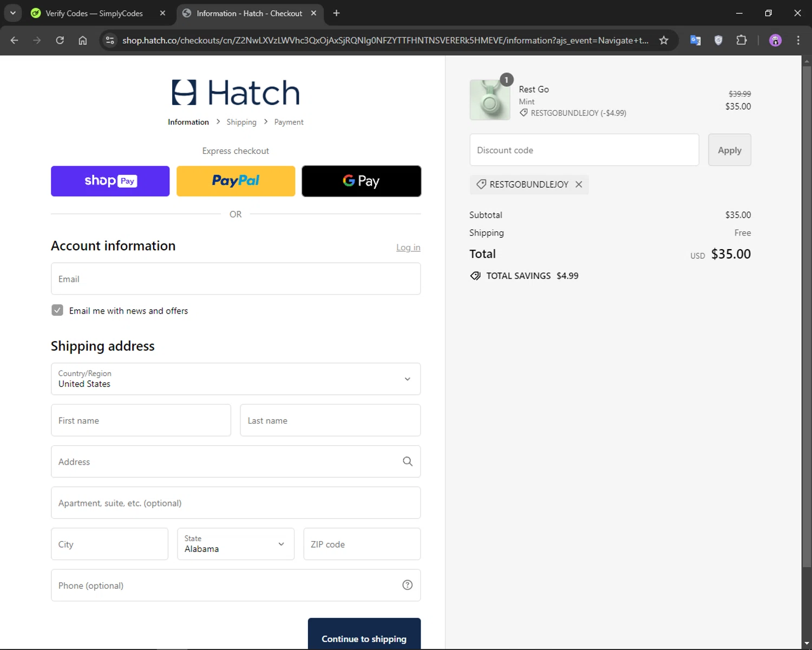Click the Hatch logo

click(x=235, y=92)
